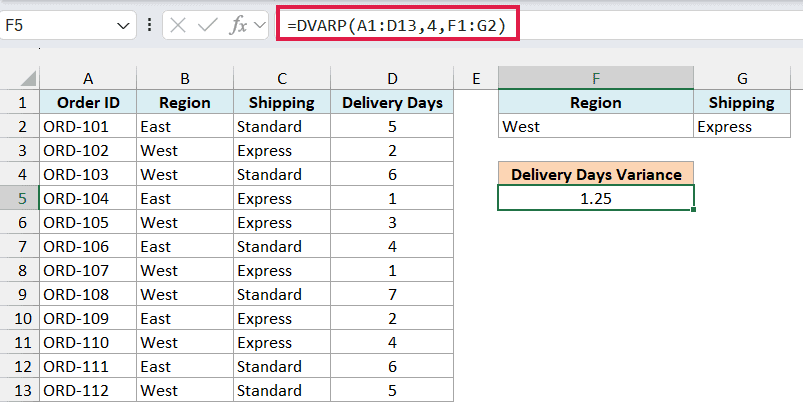Click the Order ID header cell
803x402 pixels.
(x=88, y=102)
